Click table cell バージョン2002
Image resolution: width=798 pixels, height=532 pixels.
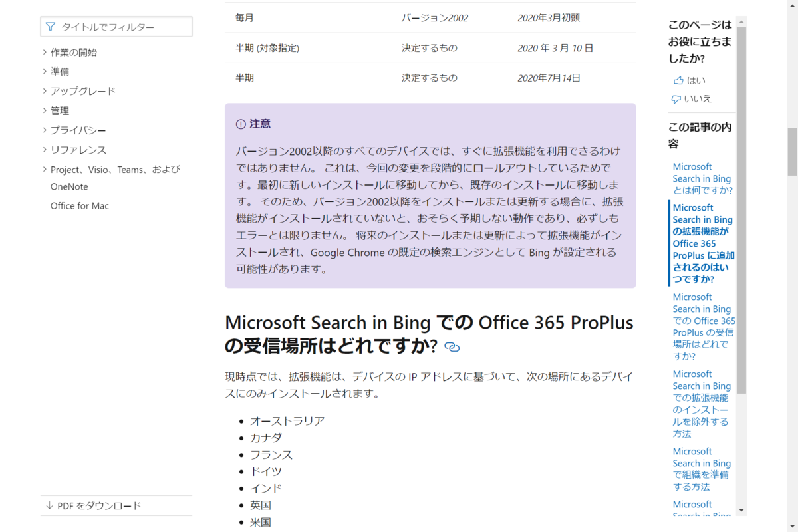coord(435,18)
